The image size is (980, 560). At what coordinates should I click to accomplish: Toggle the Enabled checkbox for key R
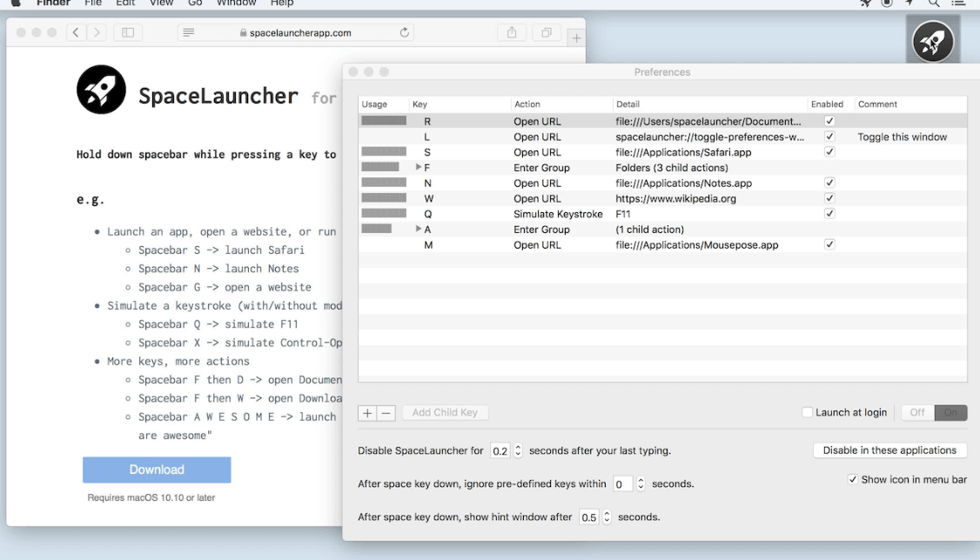[829, 121]
